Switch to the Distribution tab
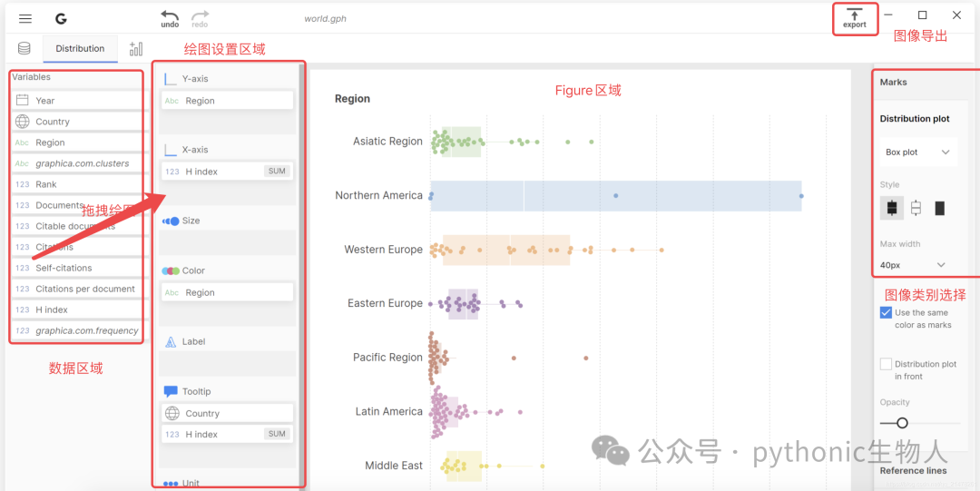The image size is (980, 491). click(x=80, y=49)
